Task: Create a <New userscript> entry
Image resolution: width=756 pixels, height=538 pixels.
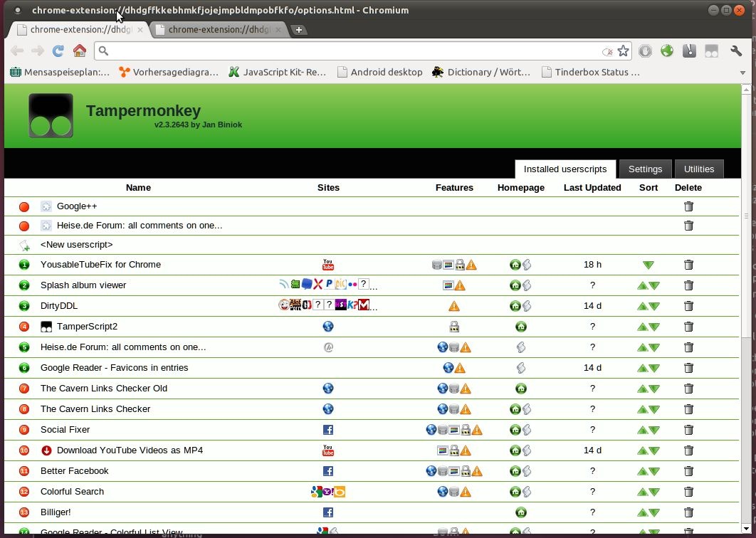Action: (77, 245)
